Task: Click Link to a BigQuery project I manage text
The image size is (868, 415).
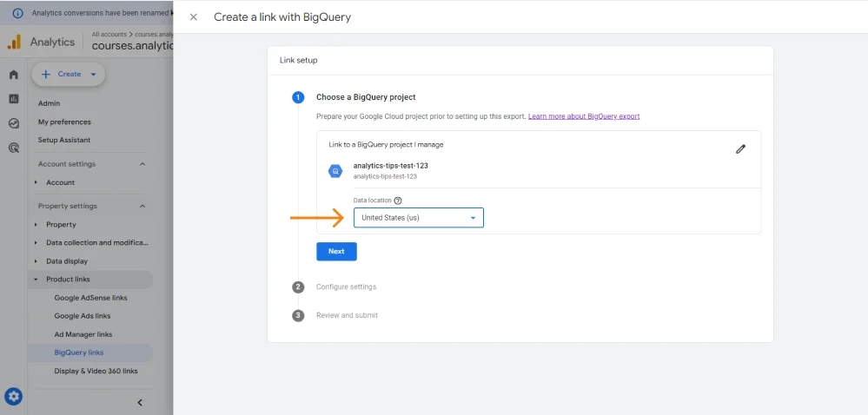Action: (386, 145)
